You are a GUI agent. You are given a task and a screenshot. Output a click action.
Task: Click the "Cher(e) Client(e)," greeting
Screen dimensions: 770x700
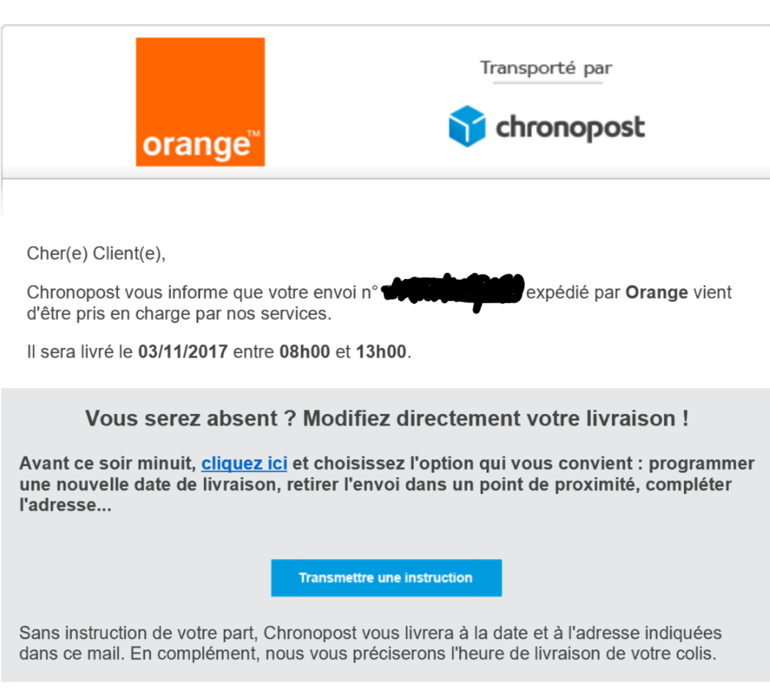pyautogui.click(x=96, y=254)
